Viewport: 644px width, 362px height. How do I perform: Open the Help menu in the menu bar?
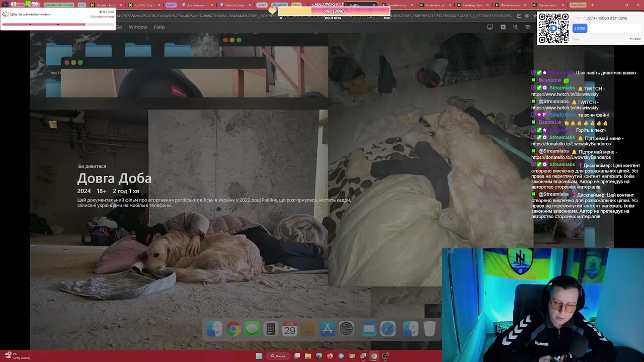click(x=159, y=27)
